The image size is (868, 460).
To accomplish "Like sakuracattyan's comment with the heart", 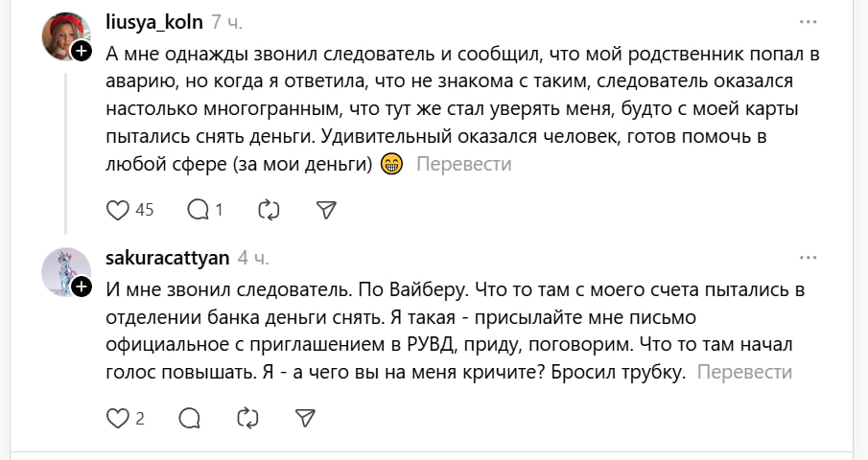I will (x=117, y=417).
